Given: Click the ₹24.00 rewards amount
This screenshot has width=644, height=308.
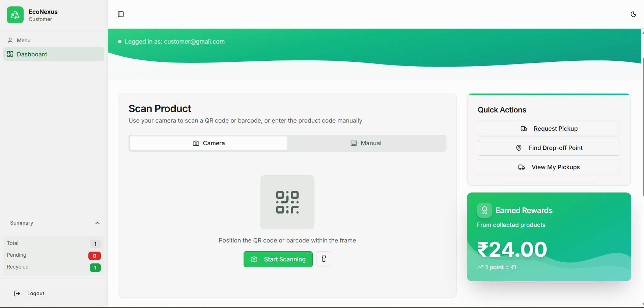Looking at the screenshot, I should tap(512, 249).
